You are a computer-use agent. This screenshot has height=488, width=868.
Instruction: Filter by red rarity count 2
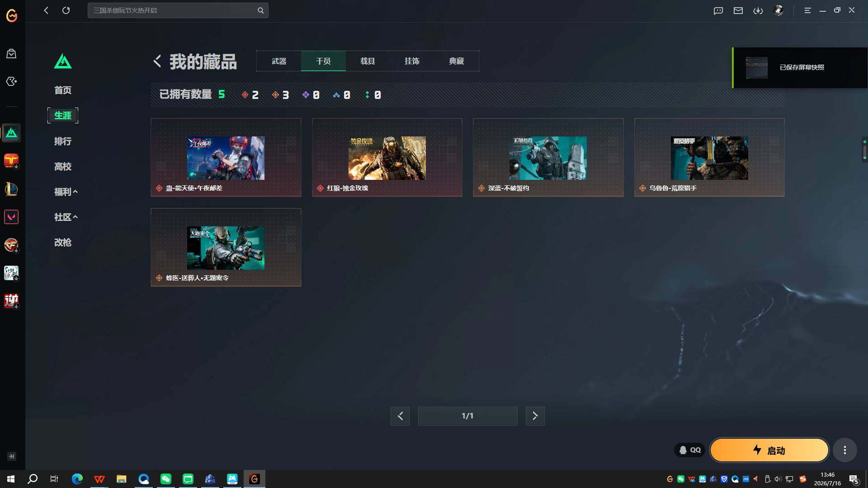point(250,95)
